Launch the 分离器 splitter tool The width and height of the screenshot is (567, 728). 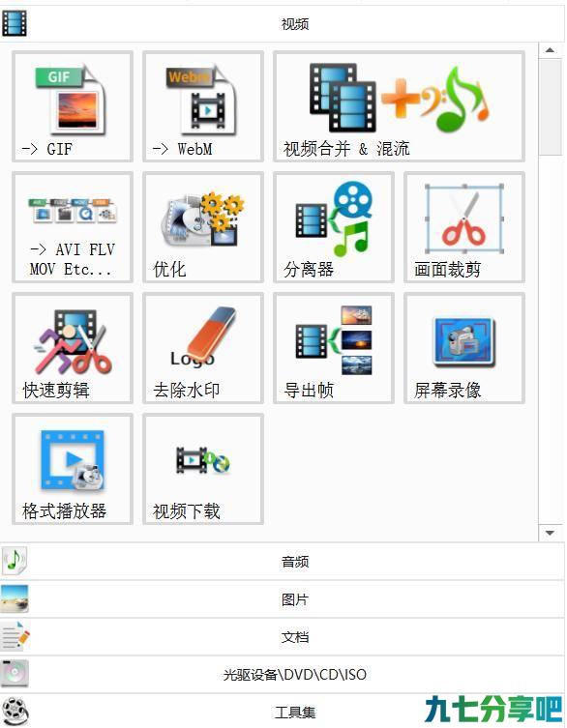334,227
